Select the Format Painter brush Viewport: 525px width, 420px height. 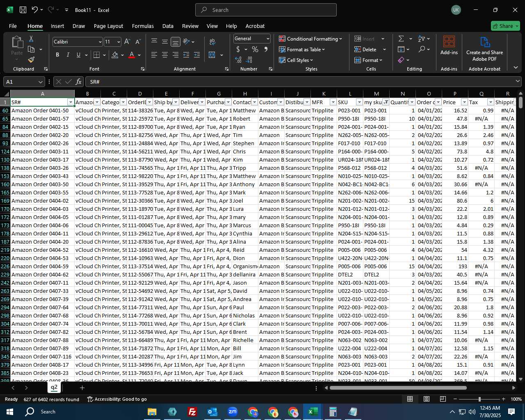pos(31,60)
